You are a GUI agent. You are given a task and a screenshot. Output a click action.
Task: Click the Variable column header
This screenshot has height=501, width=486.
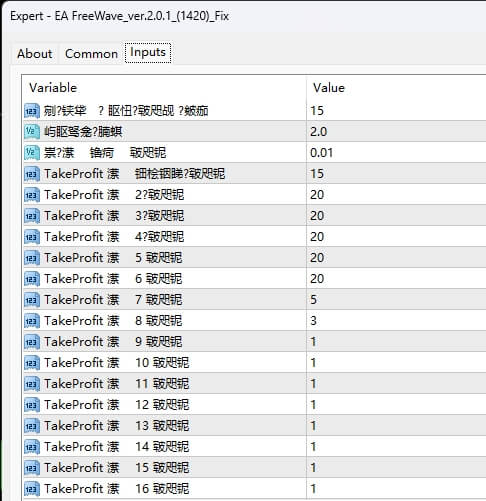tap(164, 88)
